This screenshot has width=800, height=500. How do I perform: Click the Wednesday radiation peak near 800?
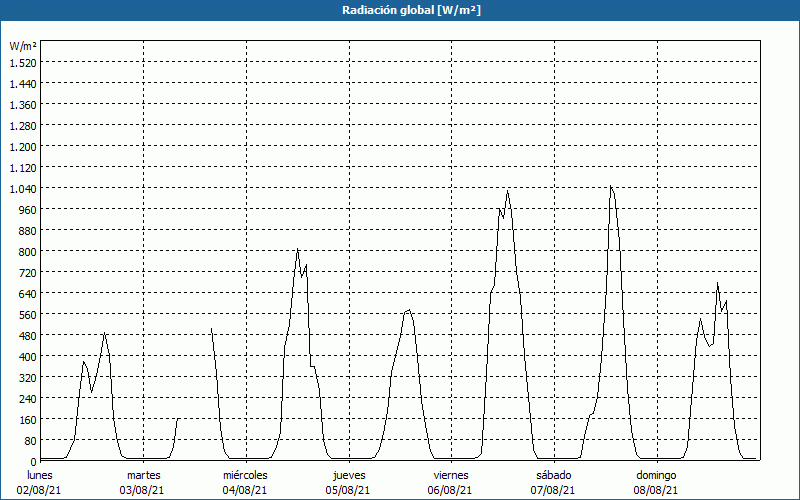click(297, 249)
